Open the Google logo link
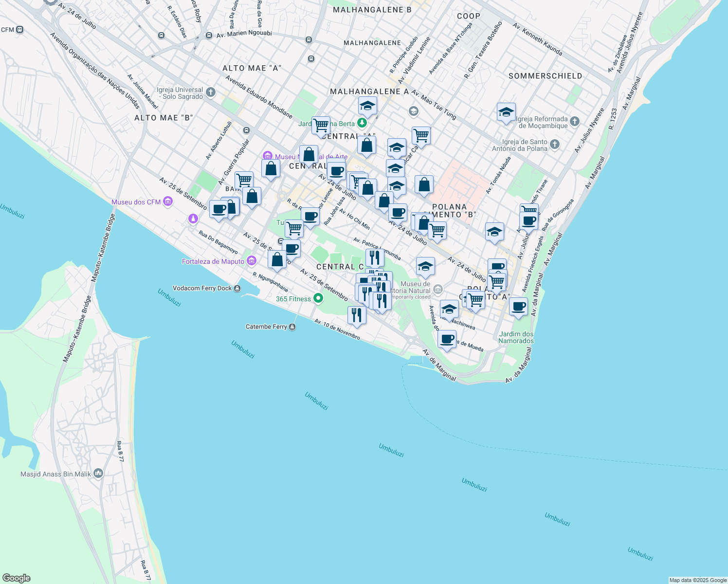728x584 pixels. tap(16, 578)
